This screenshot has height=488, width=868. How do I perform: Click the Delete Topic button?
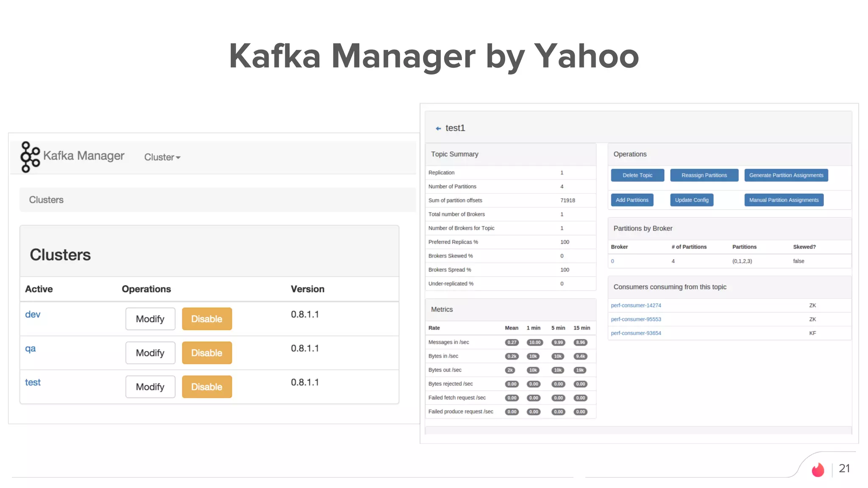point(637,175)
